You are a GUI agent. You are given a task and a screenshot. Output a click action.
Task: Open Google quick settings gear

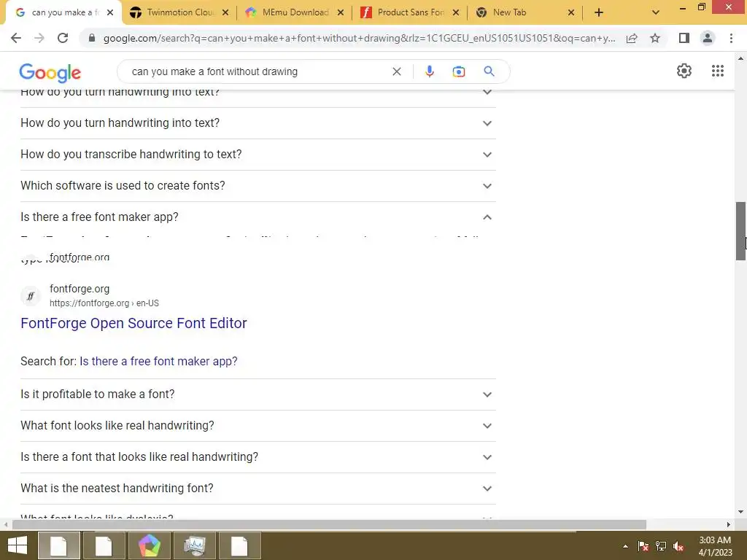(x=684, y=71)
